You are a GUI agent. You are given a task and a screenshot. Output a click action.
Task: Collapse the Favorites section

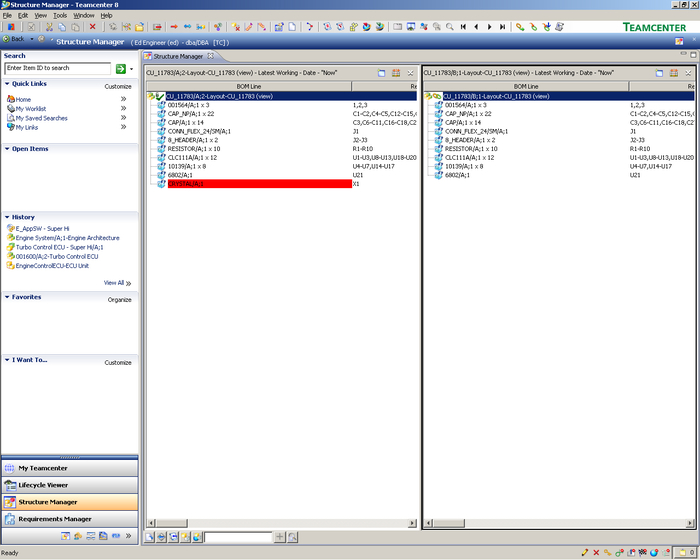(x=7, y=297)
